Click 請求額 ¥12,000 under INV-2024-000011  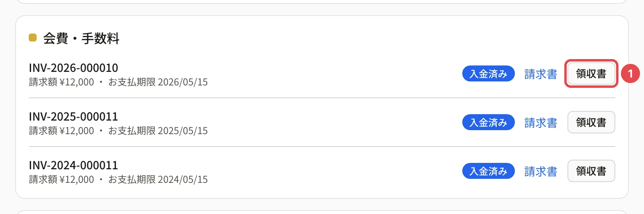coord(61,180)
